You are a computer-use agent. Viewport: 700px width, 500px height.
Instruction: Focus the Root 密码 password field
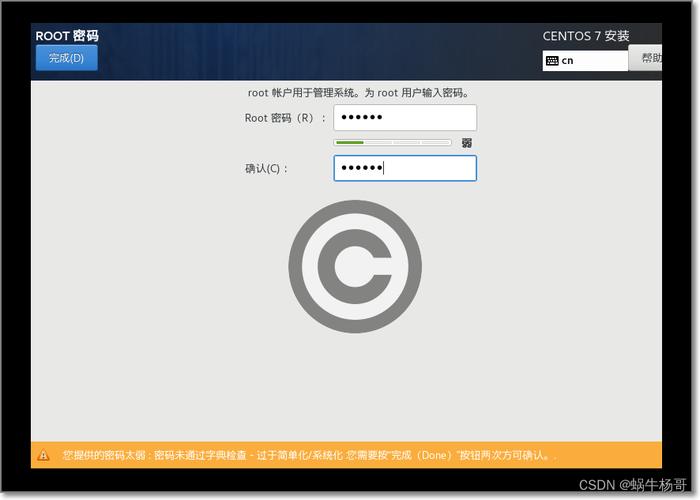click(405, 118)
